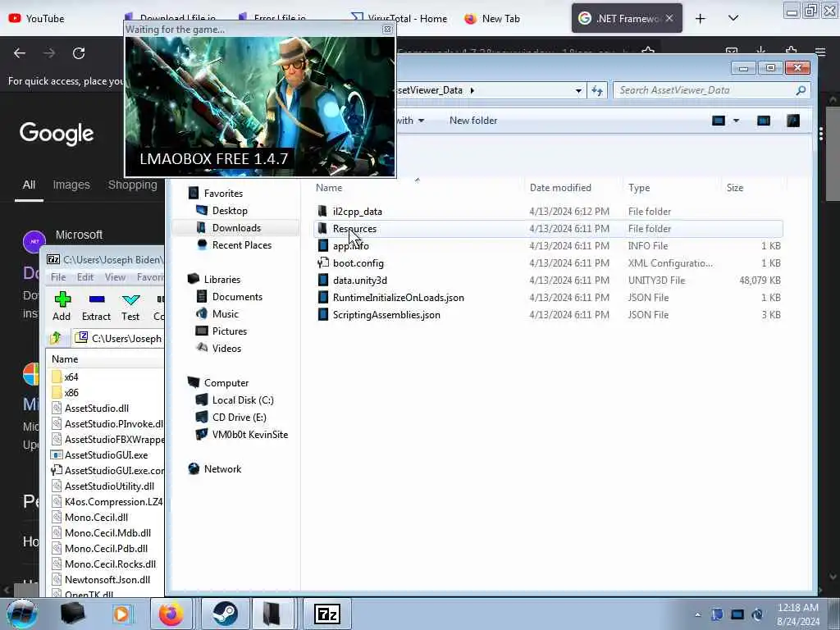This screenshot has height=630, width=840.
Task: Change the Explorer view icon
Action: point(718,121)
